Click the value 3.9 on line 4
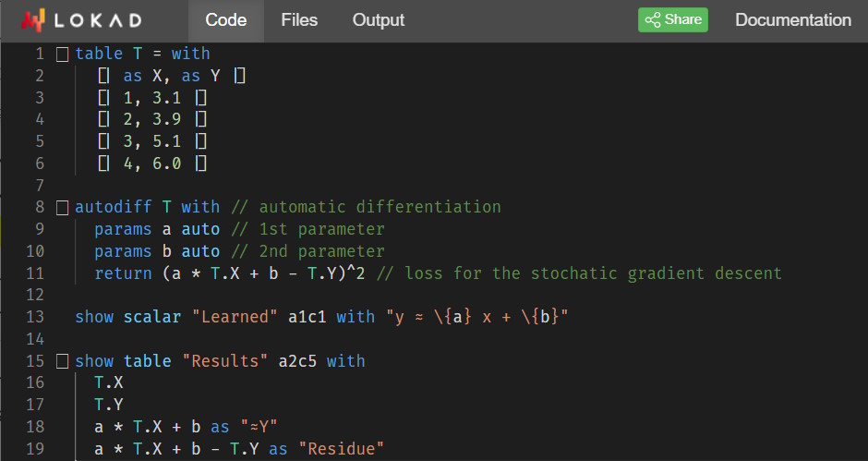868x461 pixels. point(167,119)
